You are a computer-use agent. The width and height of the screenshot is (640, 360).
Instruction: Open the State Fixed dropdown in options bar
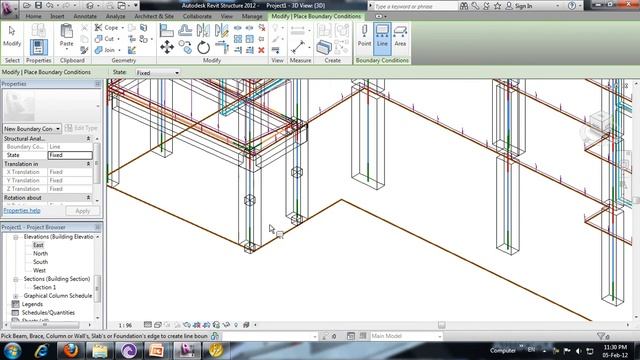[x=157, y=73]
